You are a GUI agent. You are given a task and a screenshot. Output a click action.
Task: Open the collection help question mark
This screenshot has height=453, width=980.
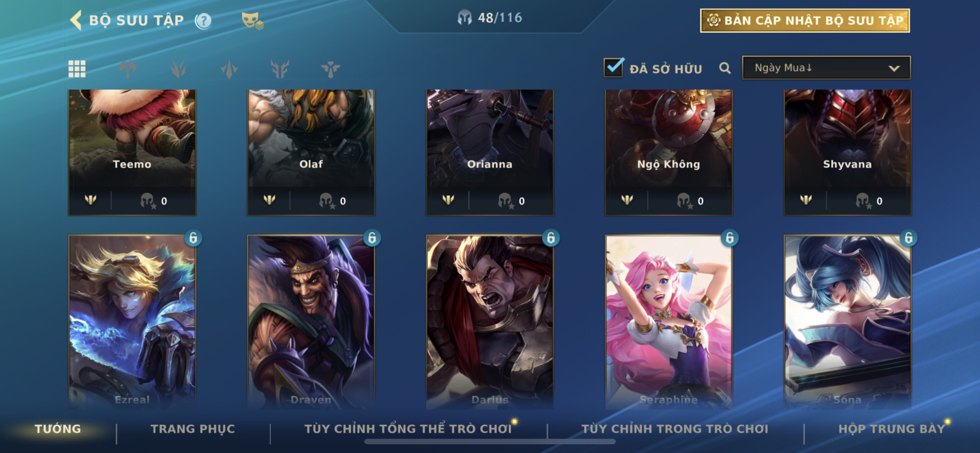[203, 20]
